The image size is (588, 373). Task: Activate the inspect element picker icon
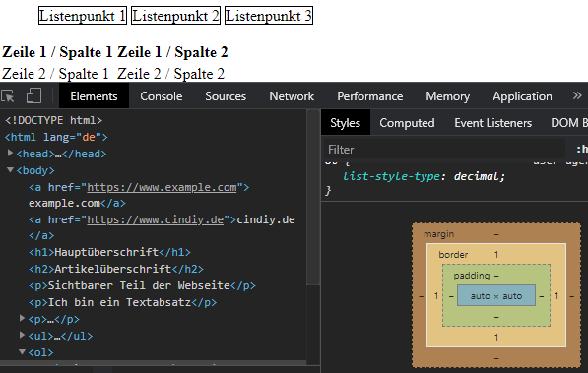[8, 96]
